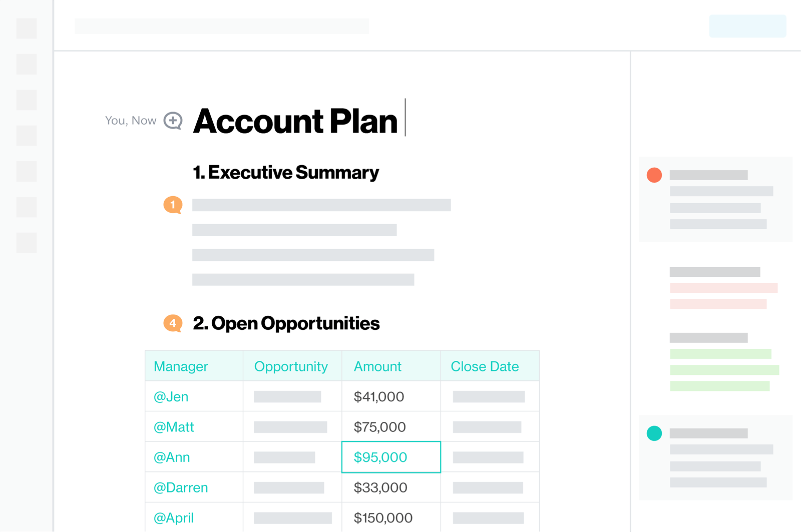Open the orange comment bubble marked 4
The image size is (801, 532).
point(173,323)
